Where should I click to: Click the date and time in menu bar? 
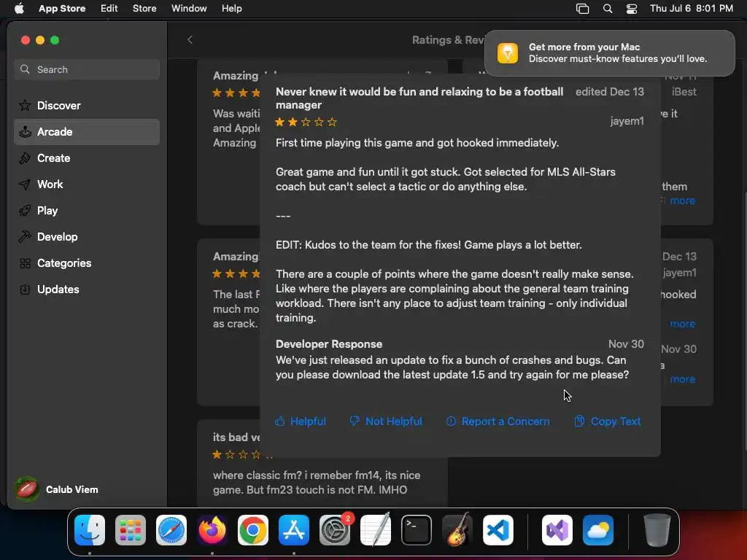point(692,8)
